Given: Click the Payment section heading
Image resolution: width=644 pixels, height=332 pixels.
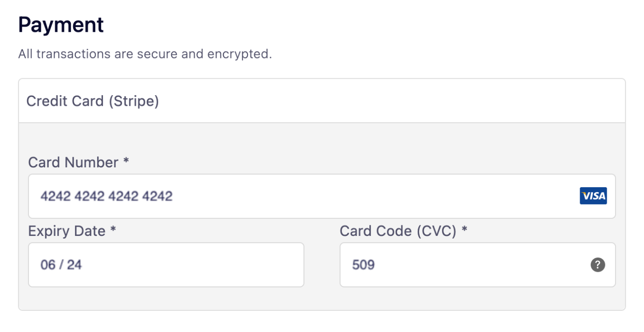Looking at the screenshot, I should pos(60,24).
